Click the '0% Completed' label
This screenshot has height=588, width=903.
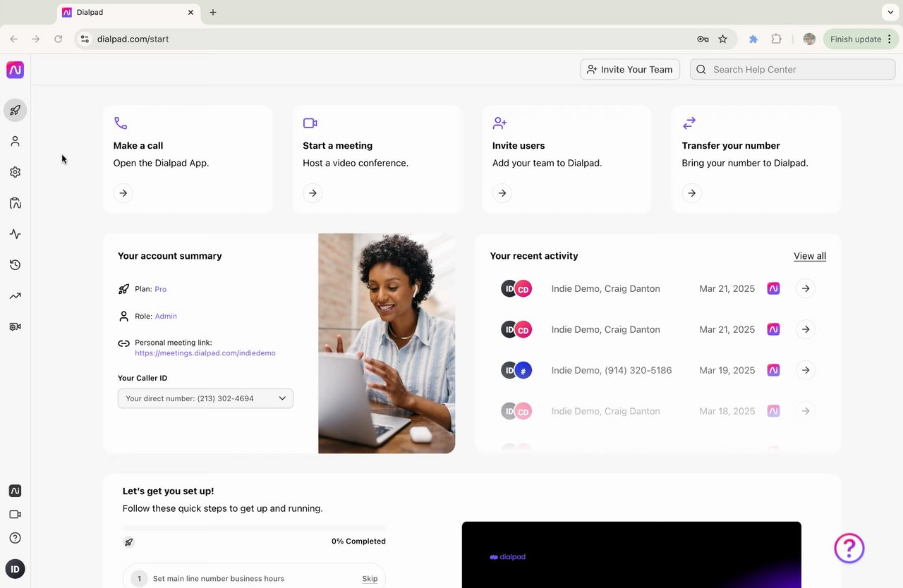(x=358, y=541)
